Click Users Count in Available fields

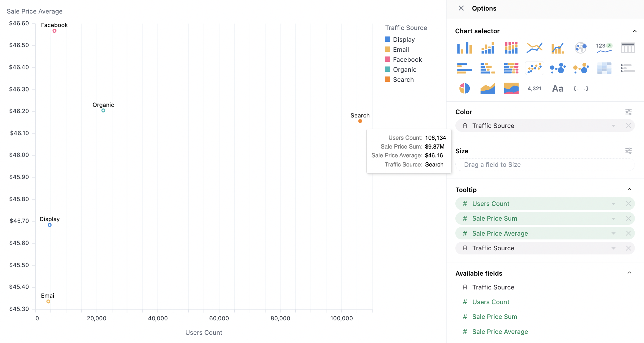pyautogui.click(x=491, y=302)
